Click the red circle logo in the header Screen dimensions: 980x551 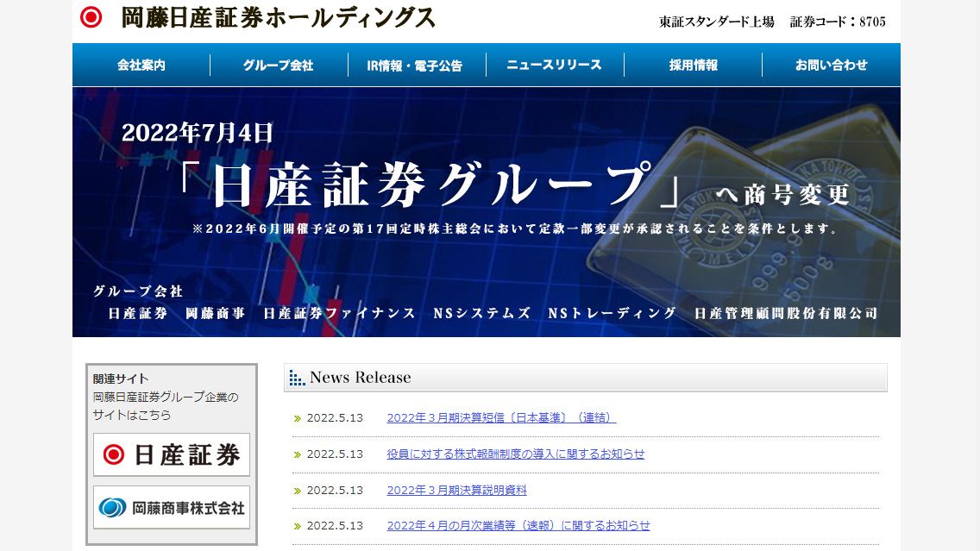[91, 17]
